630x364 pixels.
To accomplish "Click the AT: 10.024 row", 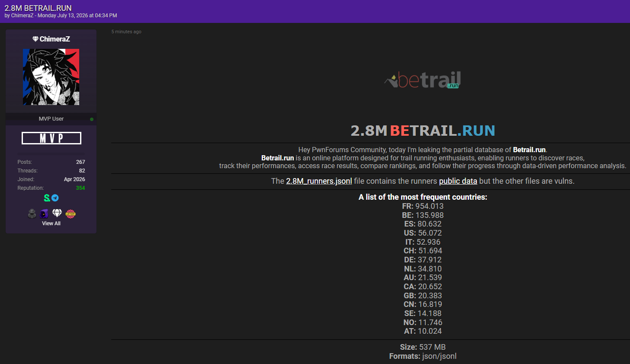I will click(423, 331).
